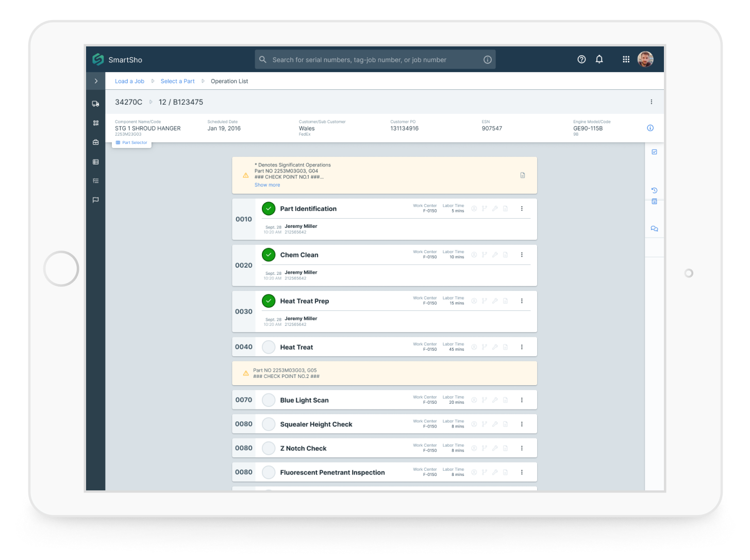Screen dimensions: 750x560
Task: Uncheck the completed Chem Clean operation
Action: tap(269, 255)
